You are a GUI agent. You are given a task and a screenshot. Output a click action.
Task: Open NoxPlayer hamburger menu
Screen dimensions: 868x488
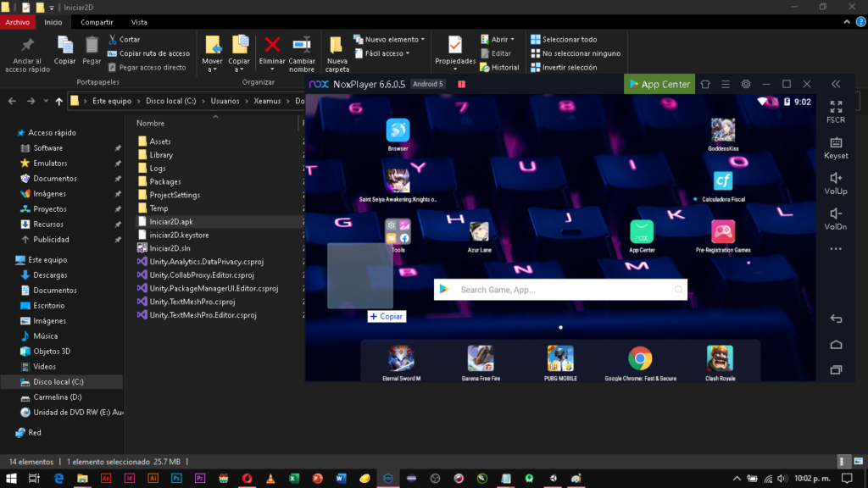(x=726, y=84)
